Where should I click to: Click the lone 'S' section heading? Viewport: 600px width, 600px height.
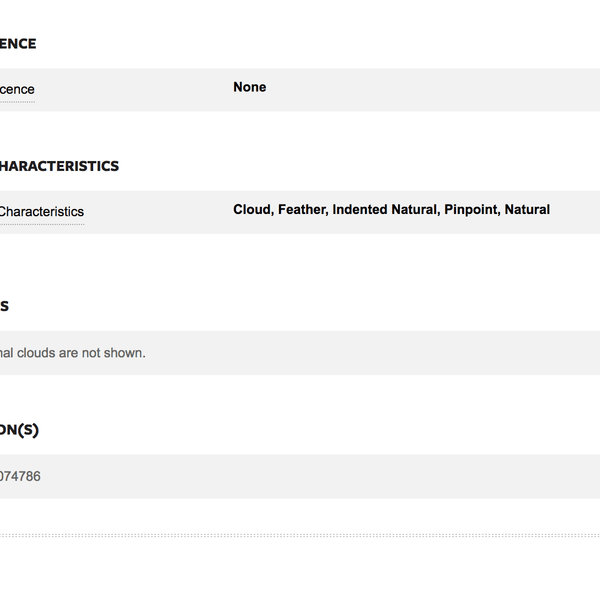pyautogui.click(x=4, y=306)
